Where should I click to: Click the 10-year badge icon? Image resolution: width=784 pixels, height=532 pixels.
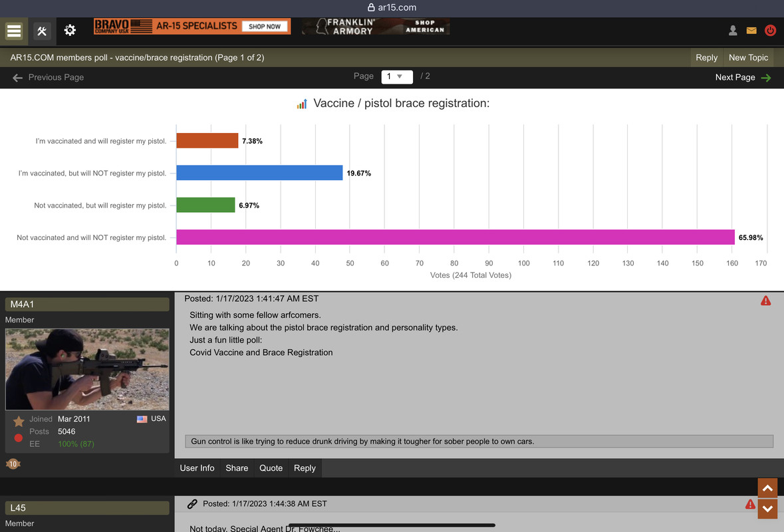point(13,464)
